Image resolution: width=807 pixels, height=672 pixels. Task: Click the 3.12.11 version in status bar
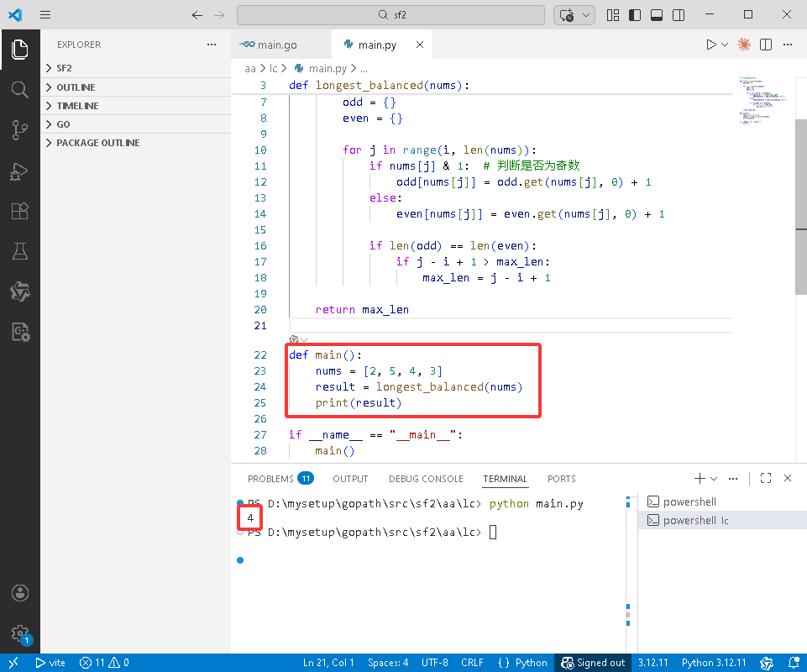click(653, 663)
